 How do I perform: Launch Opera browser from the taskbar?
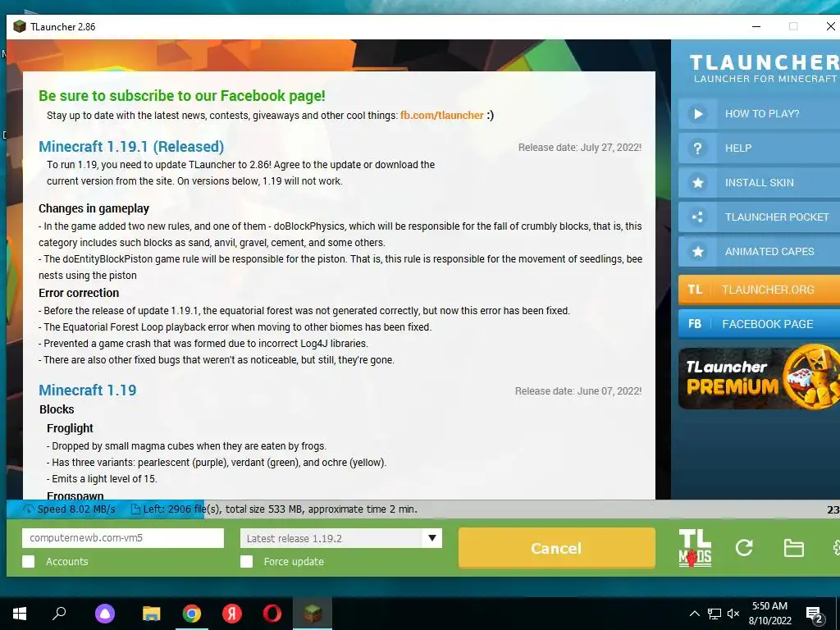tap(272, 614)
